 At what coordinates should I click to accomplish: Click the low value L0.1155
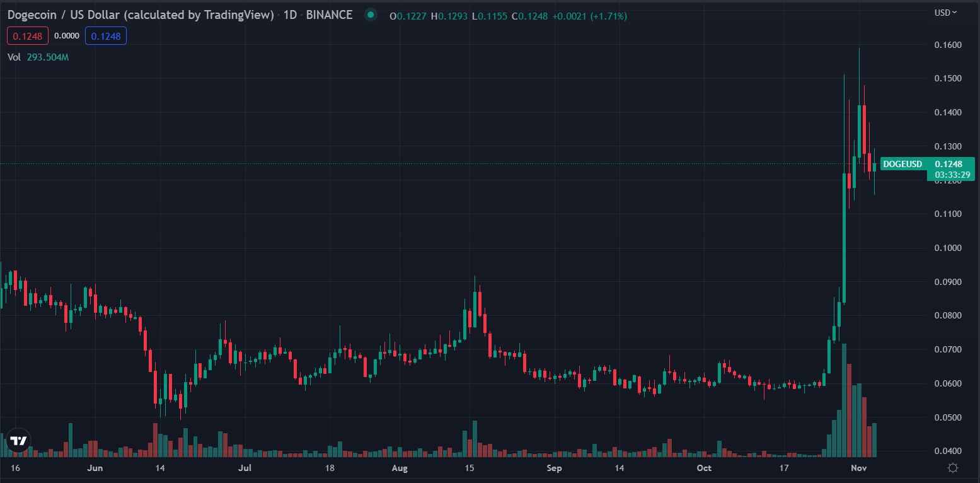point(490,16)
